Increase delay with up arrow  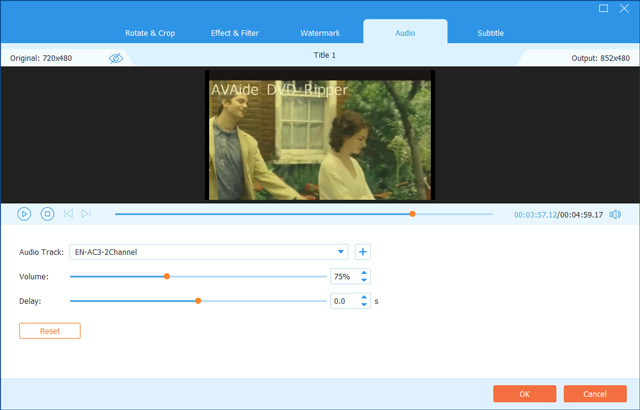364,297
